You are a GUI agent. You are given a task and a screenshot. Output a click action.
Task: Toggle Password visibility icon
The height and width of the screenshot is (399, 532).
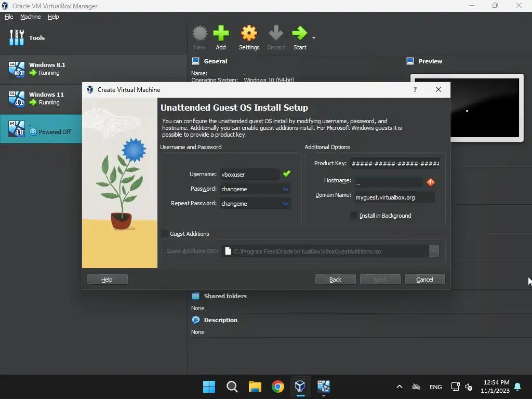click(x=286, y=189)
